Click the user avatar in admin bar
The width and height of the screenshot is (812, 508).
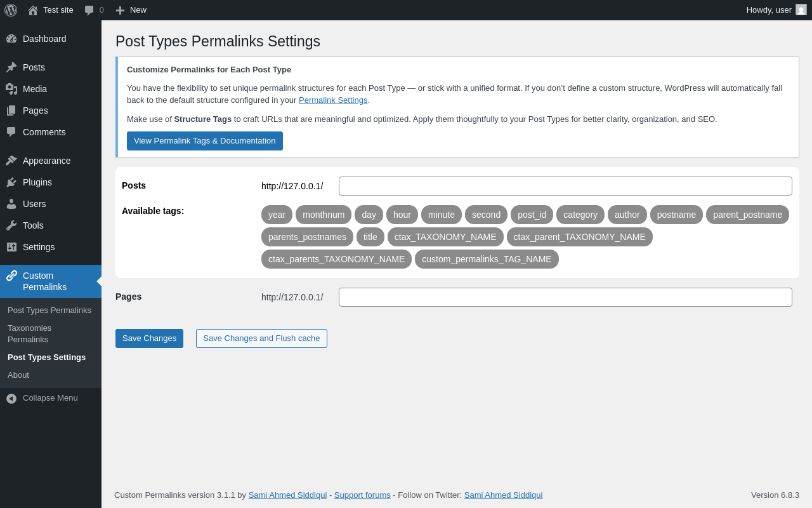(801, 10)
